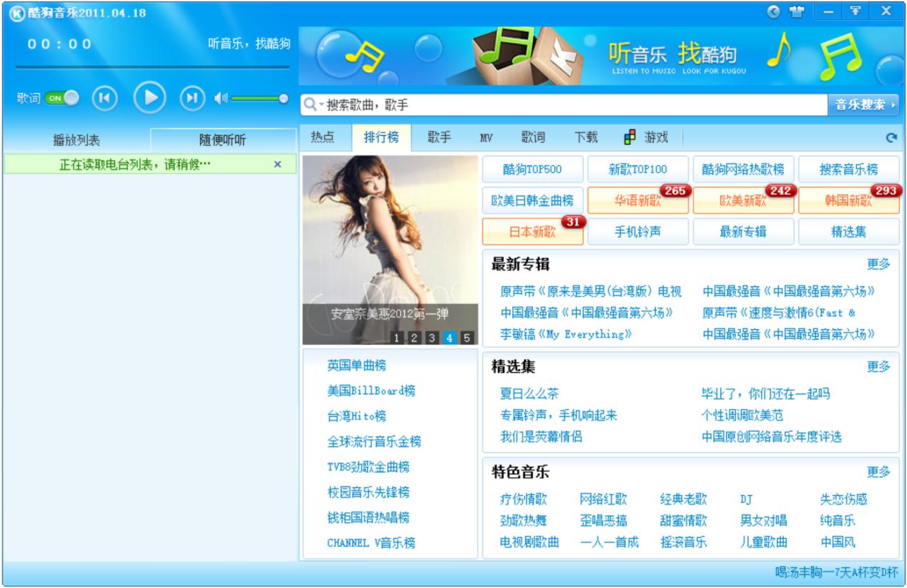Click 更多 beside the 最新专辑 heading

878,264
